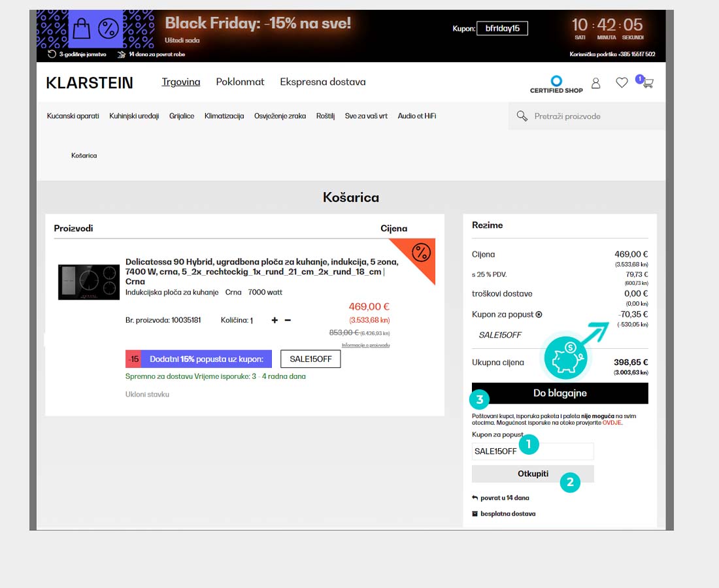
Task: Proceed with 'Do blagajne' button
Action: coord(560,393)
